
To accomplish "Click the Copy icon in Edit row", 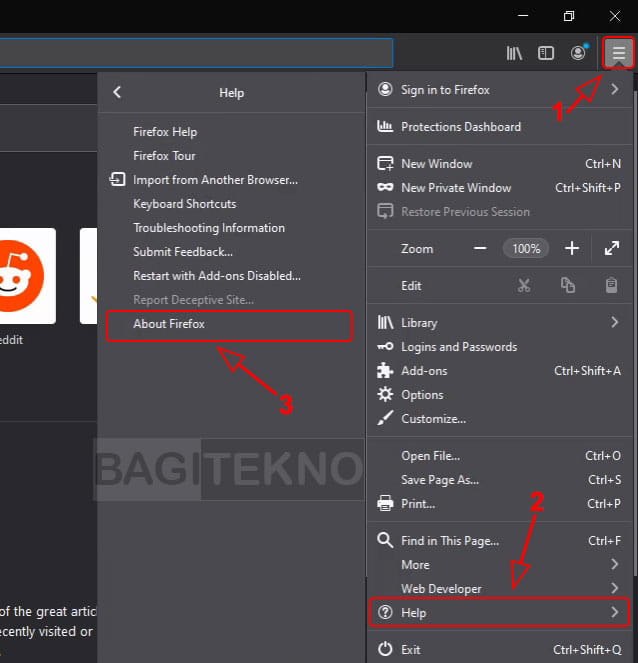I will pos(568,285).
